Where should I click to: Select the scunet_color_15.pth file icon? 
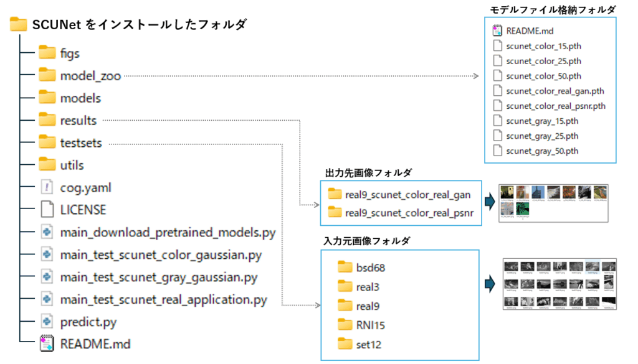pyautogui.click(x=497, y=45)
